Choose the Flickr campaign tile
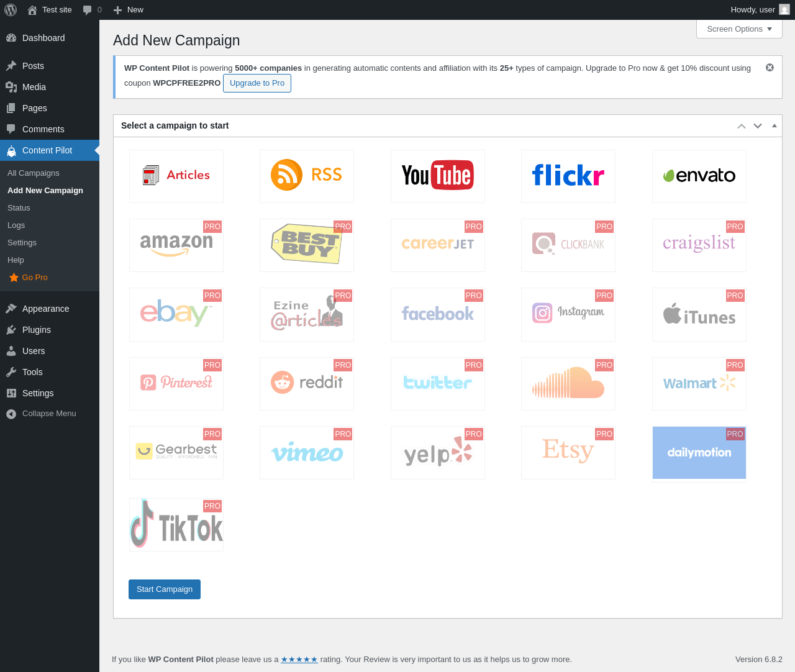The width and height of the screenshot is (795, 672). click(x=568, y=176)
